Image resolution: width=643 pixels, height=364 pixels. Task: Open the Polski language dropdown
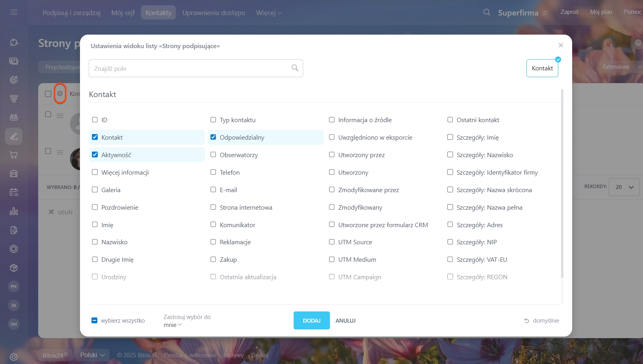pos(92,355)
